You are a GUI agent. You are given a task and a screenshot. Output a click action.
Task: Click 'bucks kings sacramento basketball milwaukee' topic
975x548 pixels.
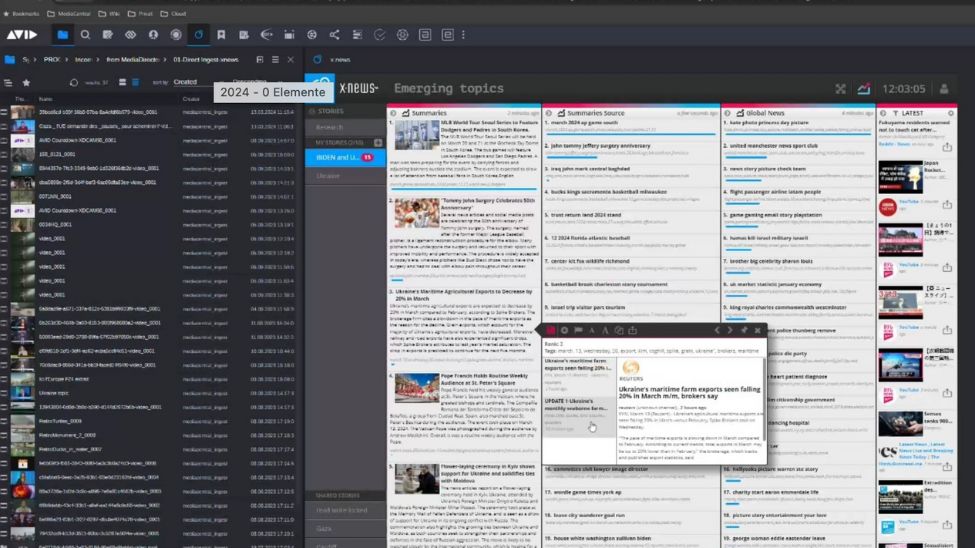click(x=609, y=192)
